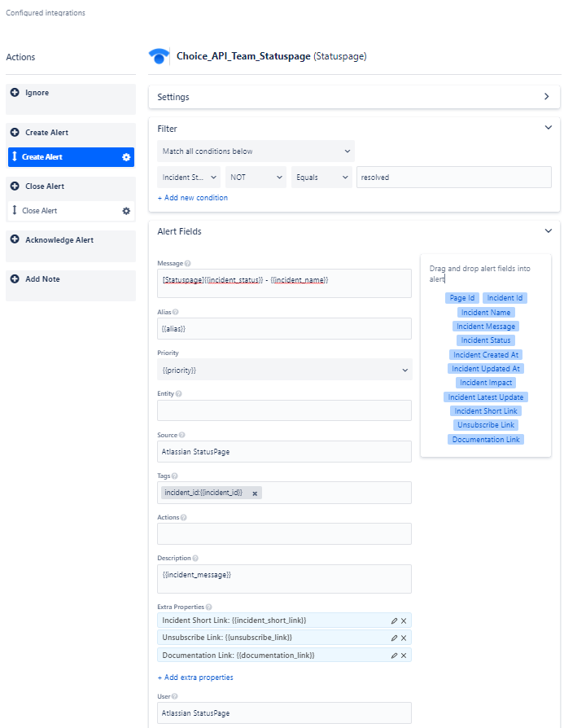Viewport: 564px width, 728px height.
Task: Click the Incident Impact field chip
Action: pyautogui.click(x=486, y=383)
